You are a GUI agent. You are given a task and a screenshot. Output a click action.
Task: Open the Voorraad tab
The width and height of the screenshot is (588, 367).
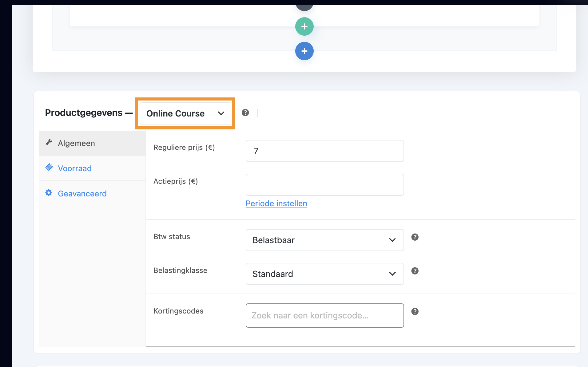75,168
